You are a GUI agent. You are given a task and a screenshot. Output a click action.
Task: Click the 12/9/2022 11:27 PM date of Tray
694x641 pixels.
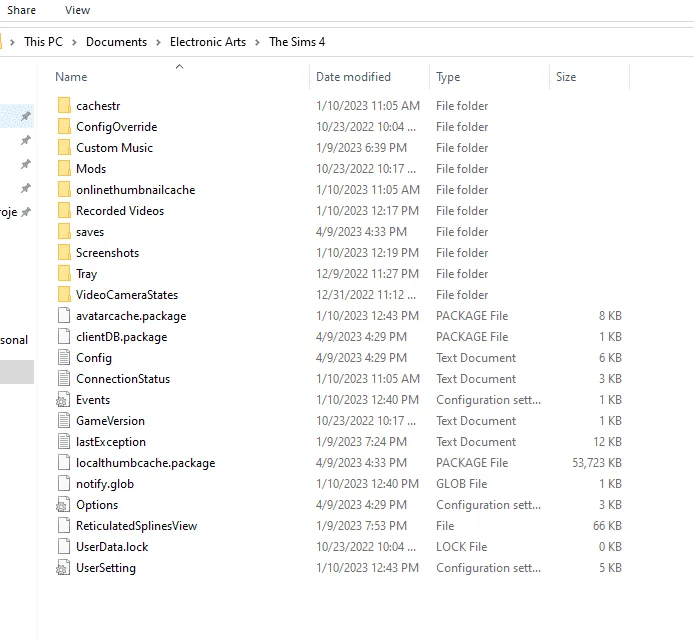point(367,274)
